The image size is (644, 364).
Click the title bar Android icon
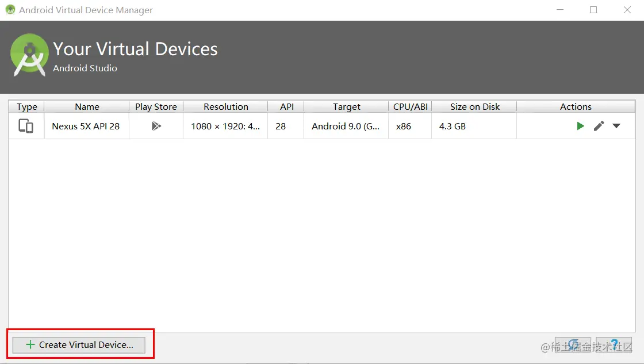click(x=10, y=10)
